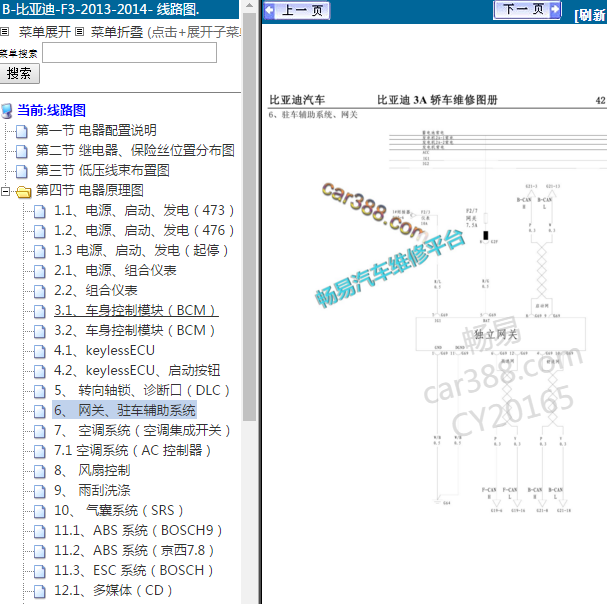Open 5、转向轴锁、诊断口（DLC）
The image size is (607, 604).
click(x=142, y=391)
